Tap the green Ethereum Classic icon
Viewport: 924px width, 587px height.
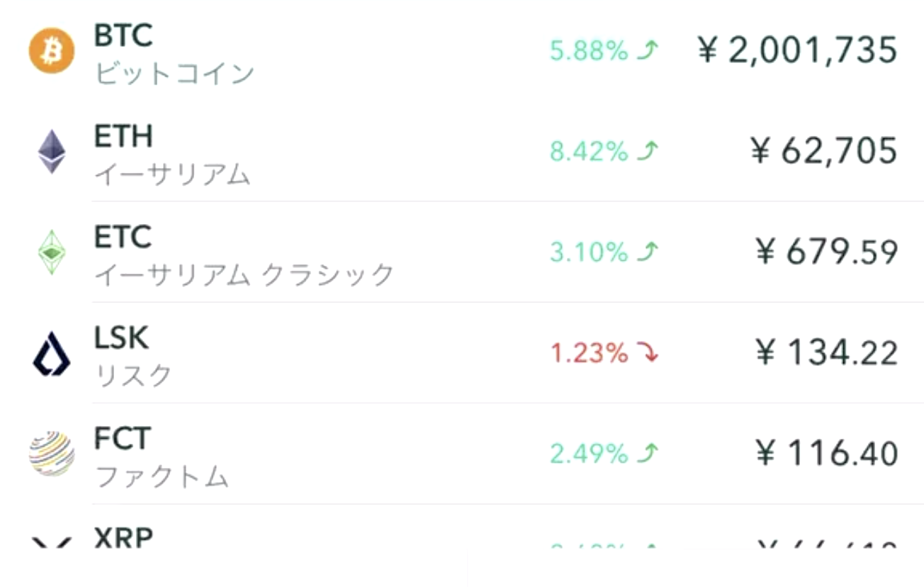[51, 252]
